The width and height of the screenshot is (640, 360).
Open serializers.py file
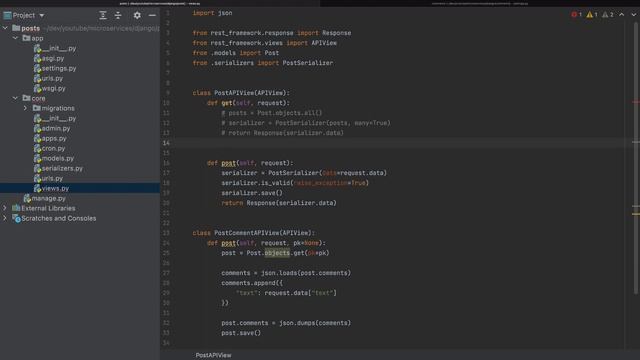(58, 168)
